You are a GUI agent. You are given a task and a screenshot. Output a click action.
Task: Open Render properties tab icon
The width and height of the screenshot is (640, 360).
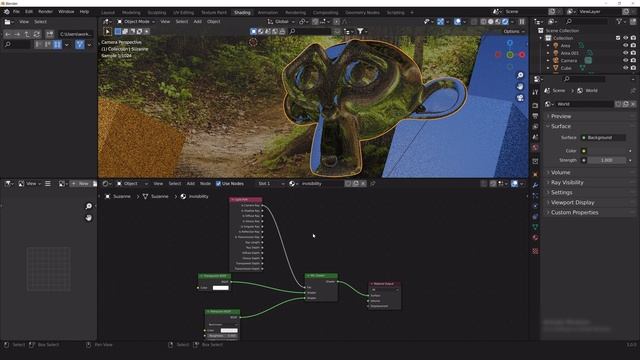pyautogui.click(x=535, y=106)
